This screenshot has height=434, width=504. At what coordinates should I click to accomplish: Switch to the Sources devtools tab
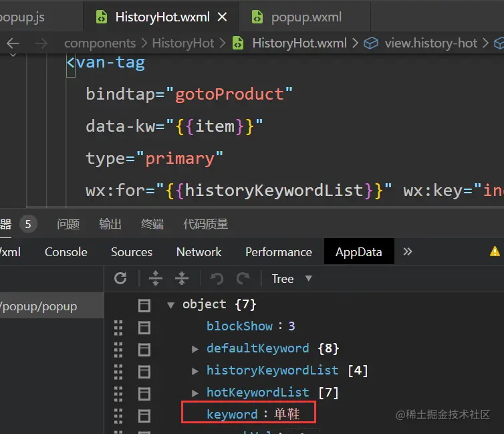132,252
